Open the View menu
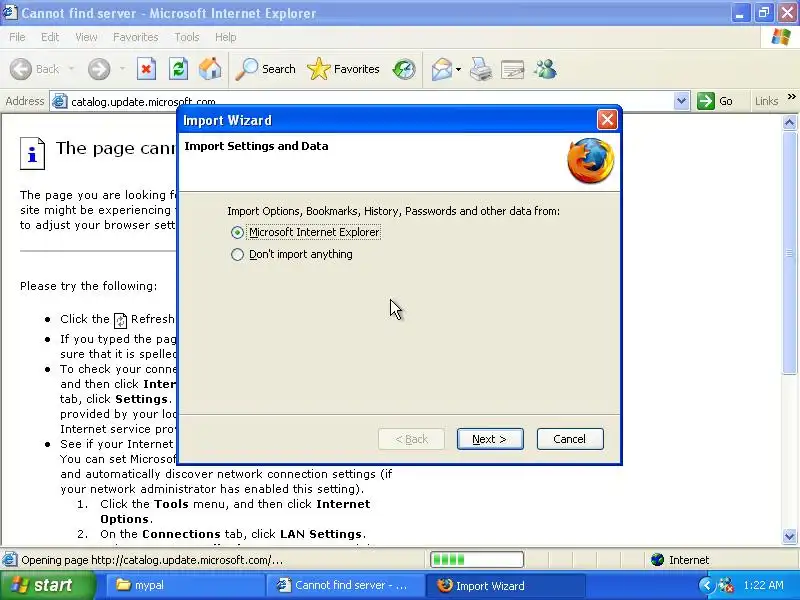800x600 pixels. pyautogui.click(x=86, y=37)
